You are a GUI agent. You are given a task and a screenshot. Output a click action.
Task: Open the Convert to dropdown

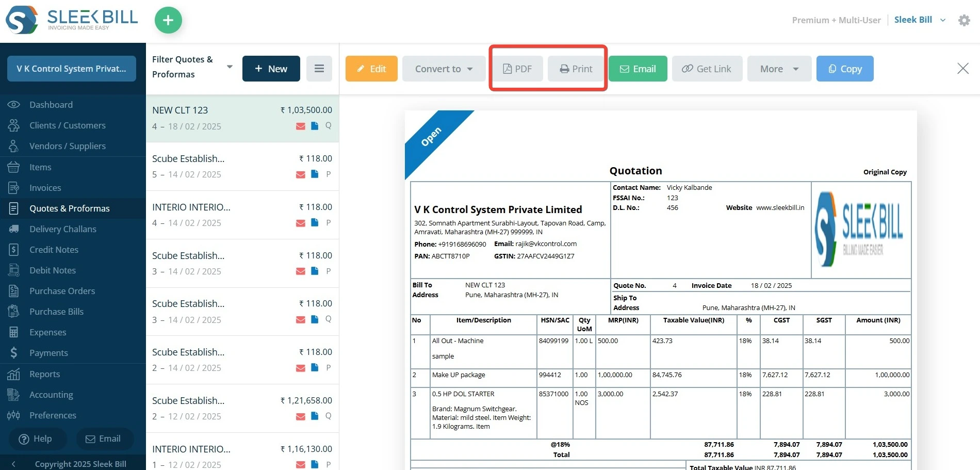pyautogui.click(x=444, y=69)
